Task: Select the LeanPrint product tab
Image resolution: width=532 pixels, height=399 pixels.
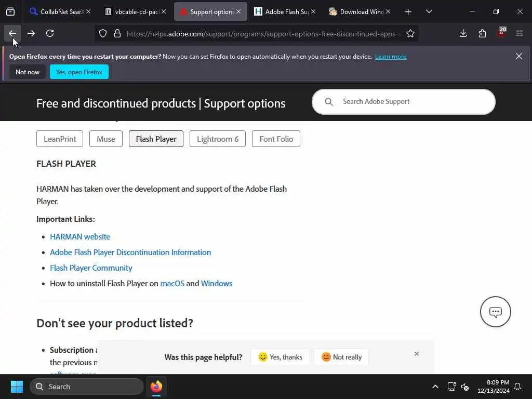Action: point(60,139)
